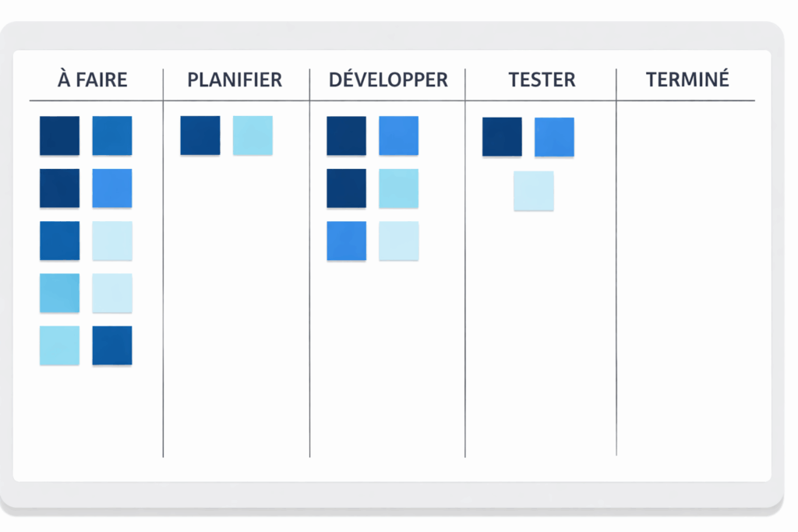
Task: Open the DÉVELOPPER column header
Action: coord(388,79)
